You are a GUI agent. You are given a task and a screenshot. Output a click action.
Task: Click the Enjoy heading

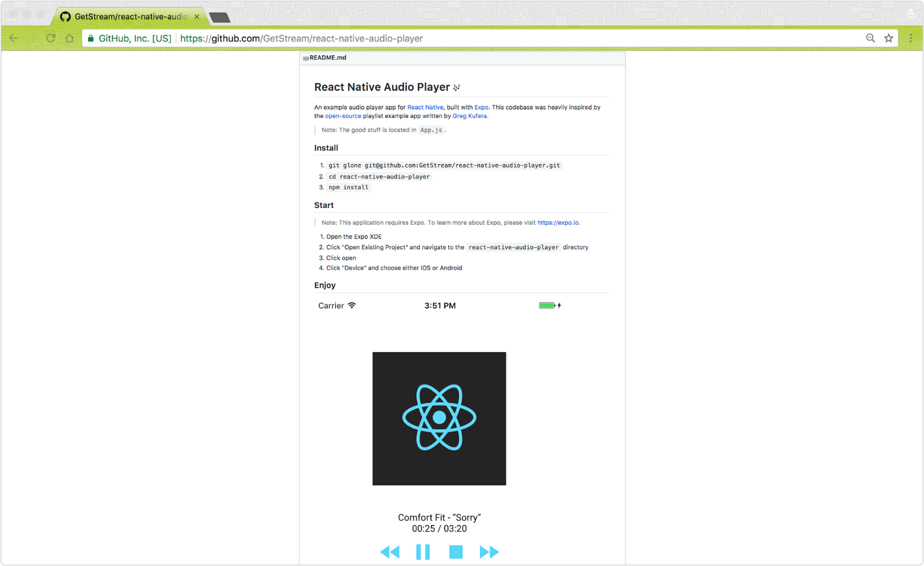[325, 285]
